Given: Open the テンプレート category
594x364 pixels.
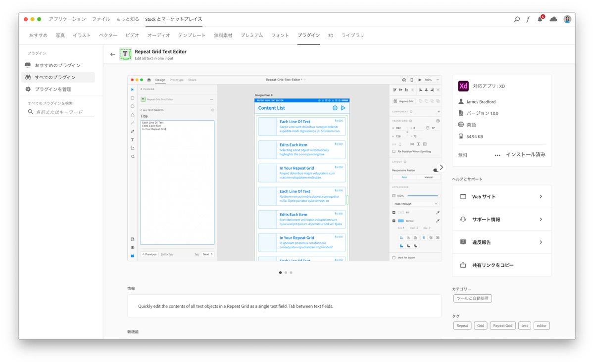Looking at the screenshot, I should (192, 36).
